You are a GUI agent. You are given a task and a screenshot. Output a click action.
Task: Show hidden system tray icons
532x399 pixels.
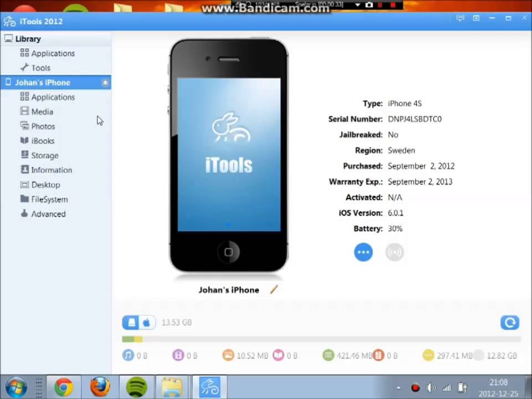click(398, 387)
